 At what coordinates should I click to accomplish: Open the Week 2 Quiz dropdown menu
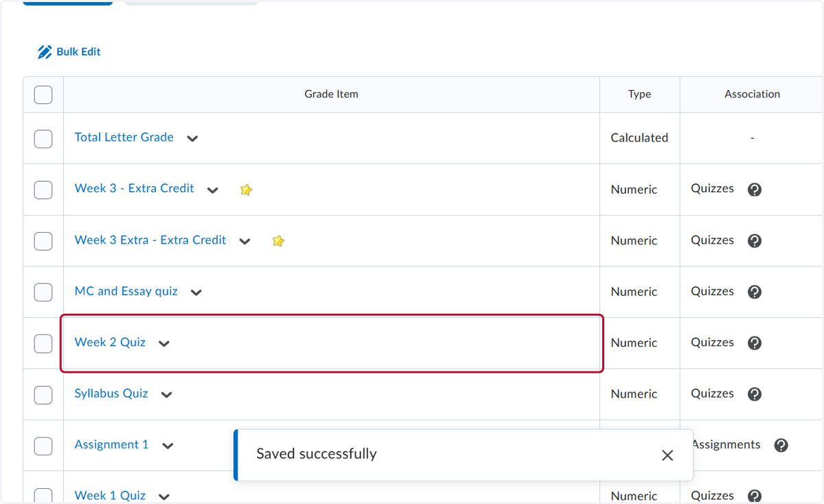(164, 343)
